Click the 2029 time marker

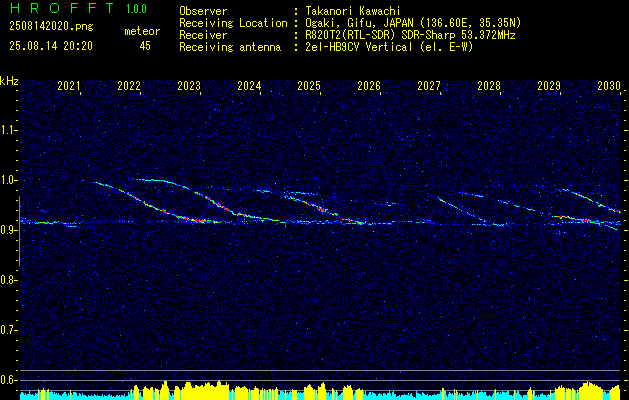(549, 86)
